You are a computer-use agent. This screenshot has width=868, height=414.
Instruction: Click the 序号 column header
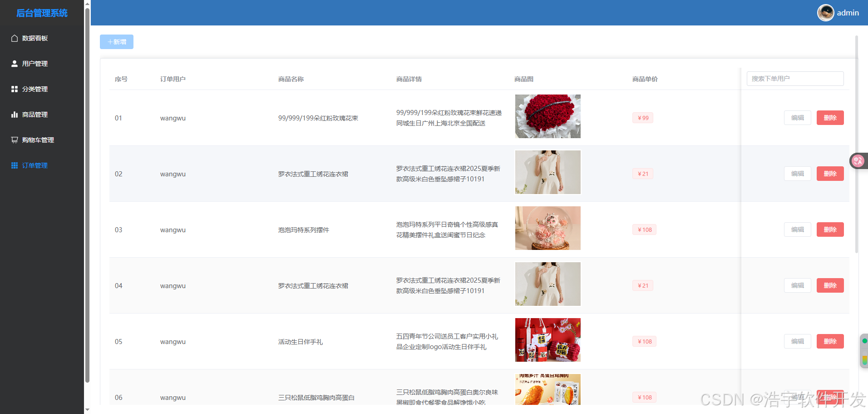coord(121,79)
